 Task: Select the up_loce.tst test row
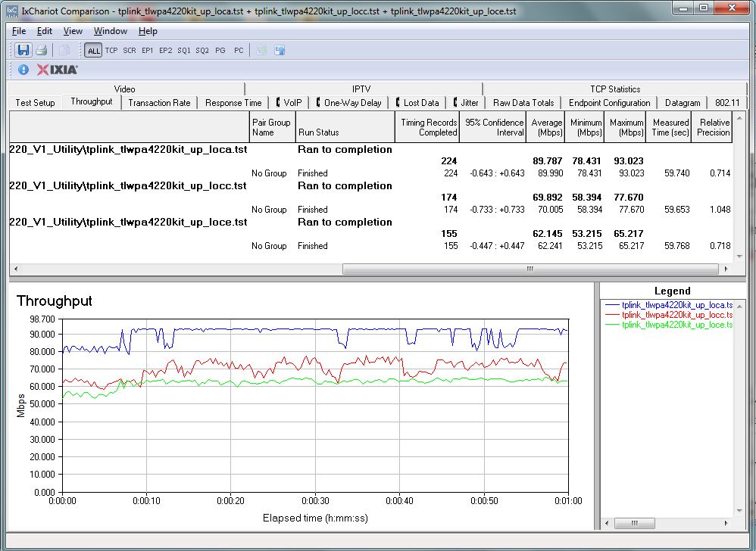coord(370,222)
